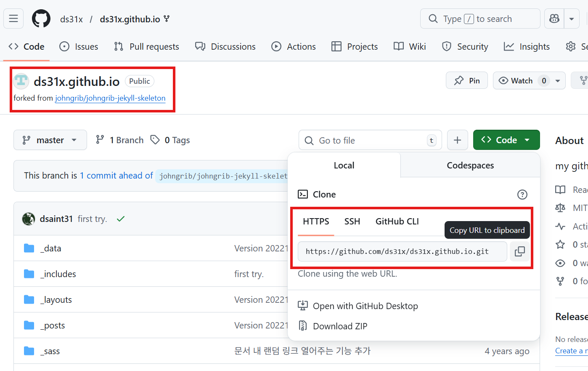Open the ds31x.github.io breadcrumb link
The image size is (588, 371).
pyautogui.click(x=130, y=19)
